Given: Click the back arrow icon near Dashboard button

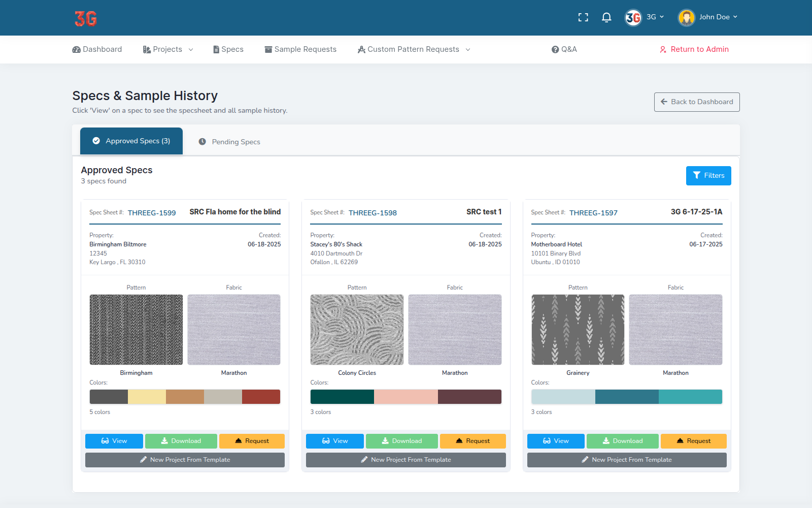Looking at the screenshot, I should (664, 102).
